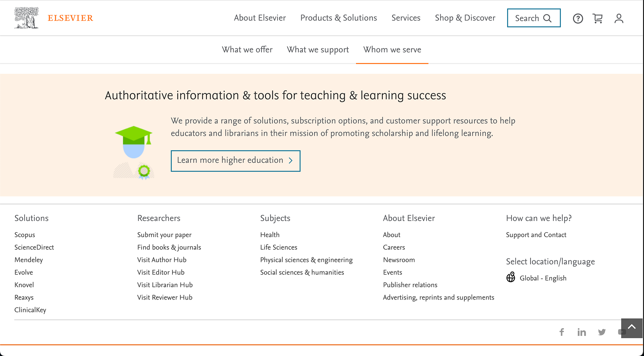The width and height of the screenshot is (644, 356).
Task: Open the help question mark icon
Action: coord(578,18)
